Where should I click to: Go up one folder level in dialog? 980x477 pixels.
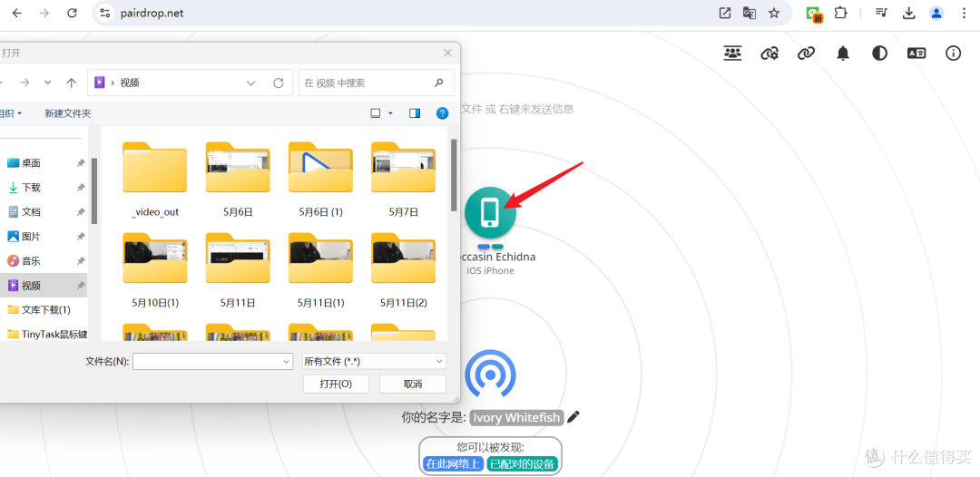(72, 83)
